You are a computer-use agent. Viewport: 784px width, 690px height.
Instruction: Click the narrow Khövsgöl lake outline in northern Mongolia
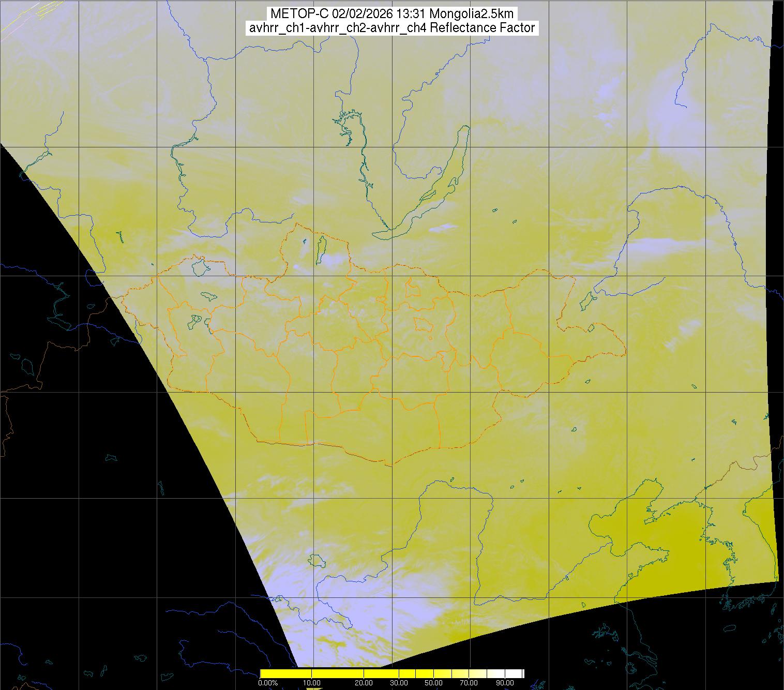tap(320, 249)
